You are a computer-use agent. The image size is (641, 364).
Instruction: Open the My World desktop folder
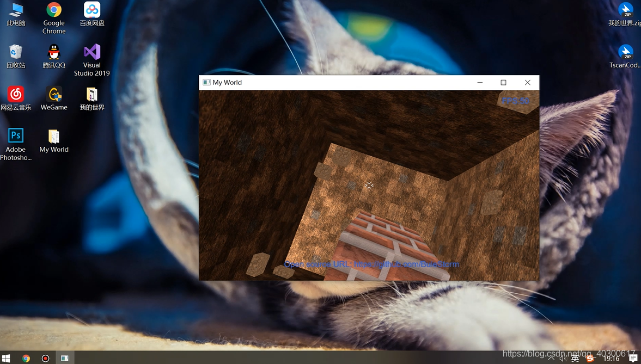tap(54, 140)
